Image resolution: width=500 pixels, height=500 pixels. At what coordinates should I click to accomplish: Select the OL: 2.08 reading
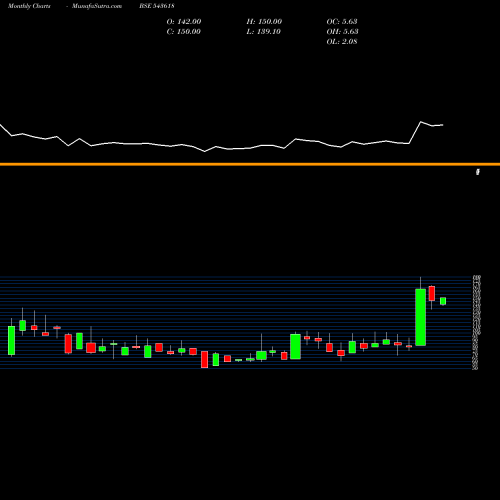[342, 41]
